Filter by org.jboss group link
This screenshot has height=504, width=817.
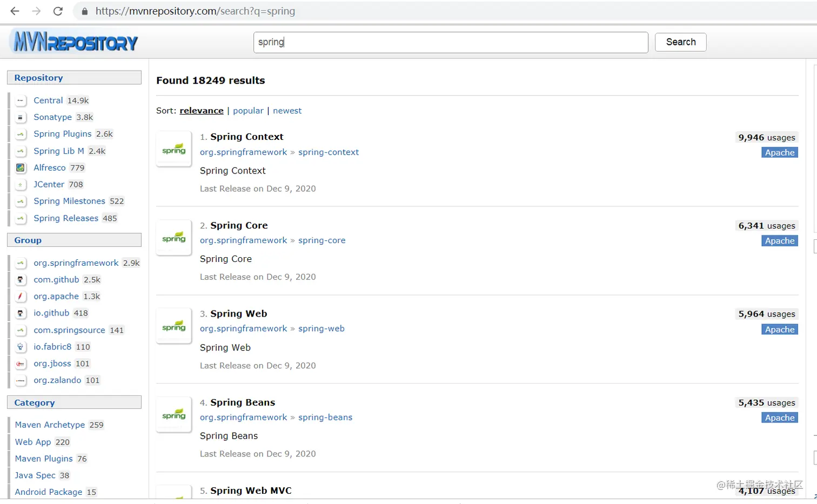tap(52, 364)
